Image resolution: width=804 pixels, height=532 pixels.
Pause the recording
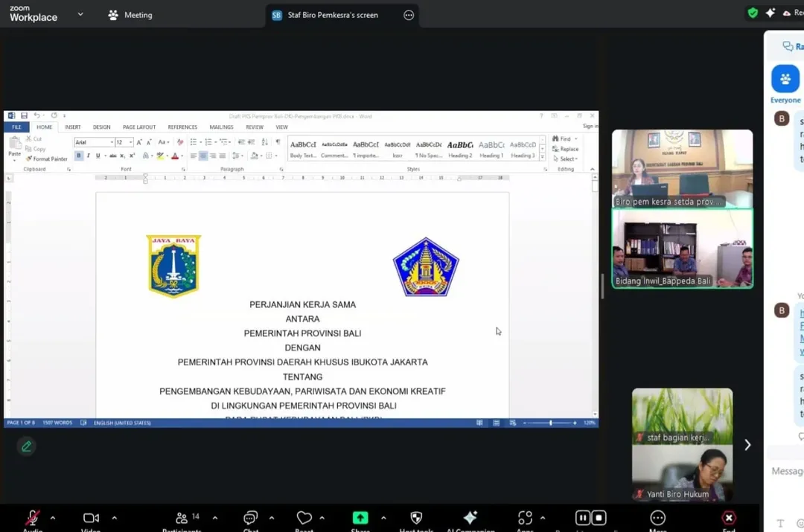coord(583,518)
